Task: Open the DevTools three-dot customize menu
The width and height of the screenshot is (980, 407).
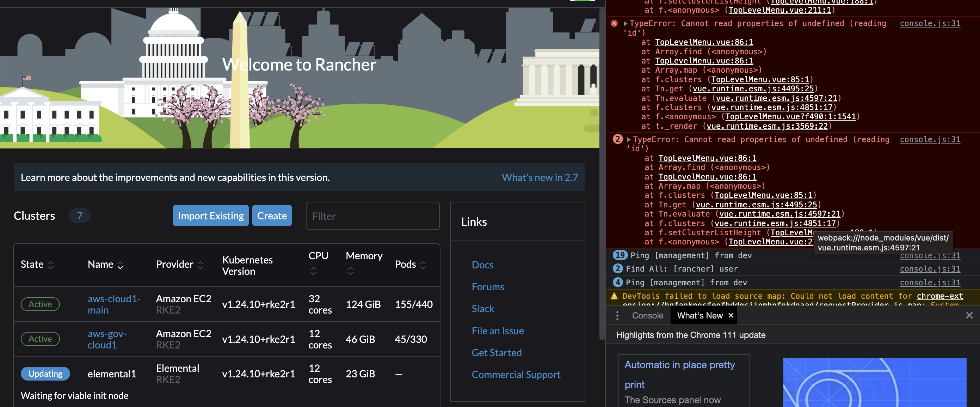Action: click(x=617, y=315)
